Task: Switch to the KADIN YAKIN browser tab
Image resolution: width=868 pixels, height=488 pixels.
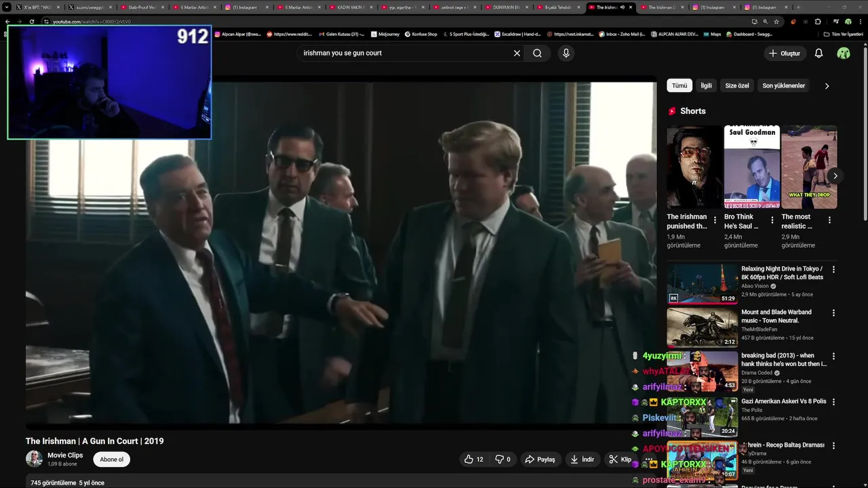Action: point(350,7)
